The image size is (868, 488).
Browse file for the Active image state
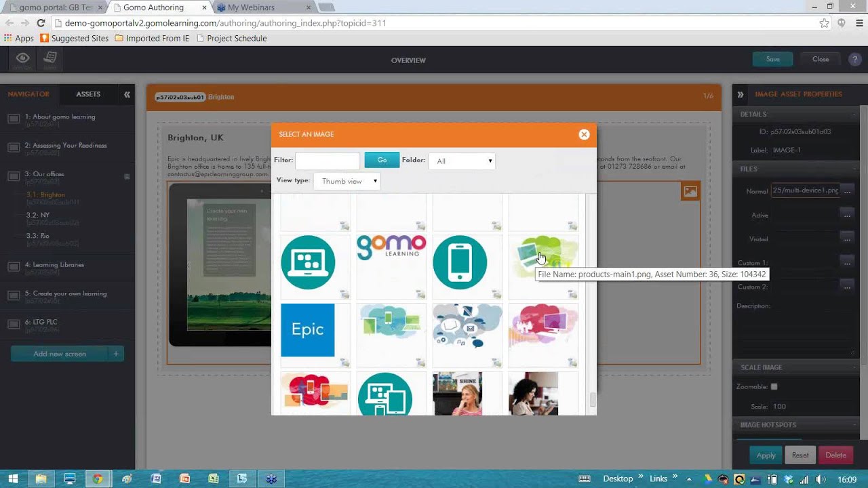(847, 215)
